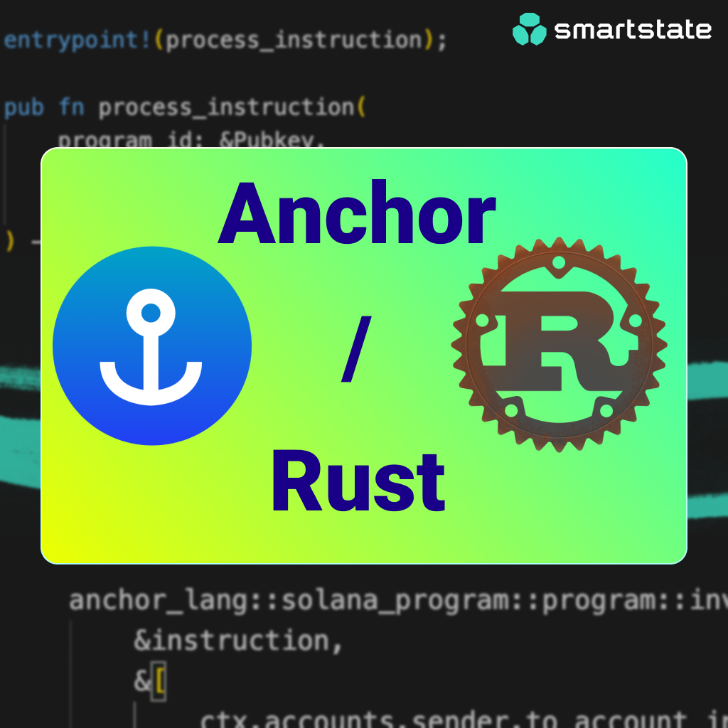728x728 pixels.
Task: Click the large "Rust" heading
Action: (x=358, y=481)
